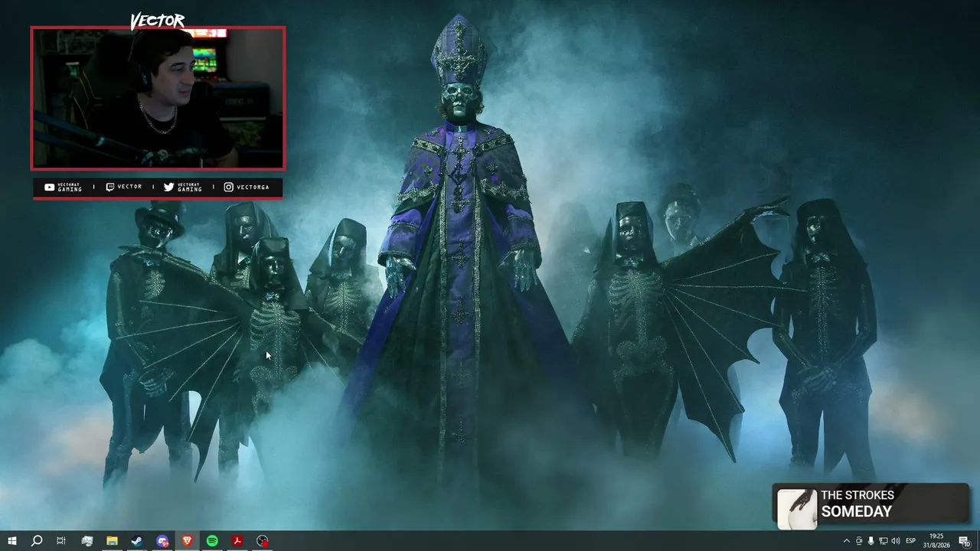980x551 pixels.
Task: Open the Windows Start menu
Action: (x=11, y=541)
